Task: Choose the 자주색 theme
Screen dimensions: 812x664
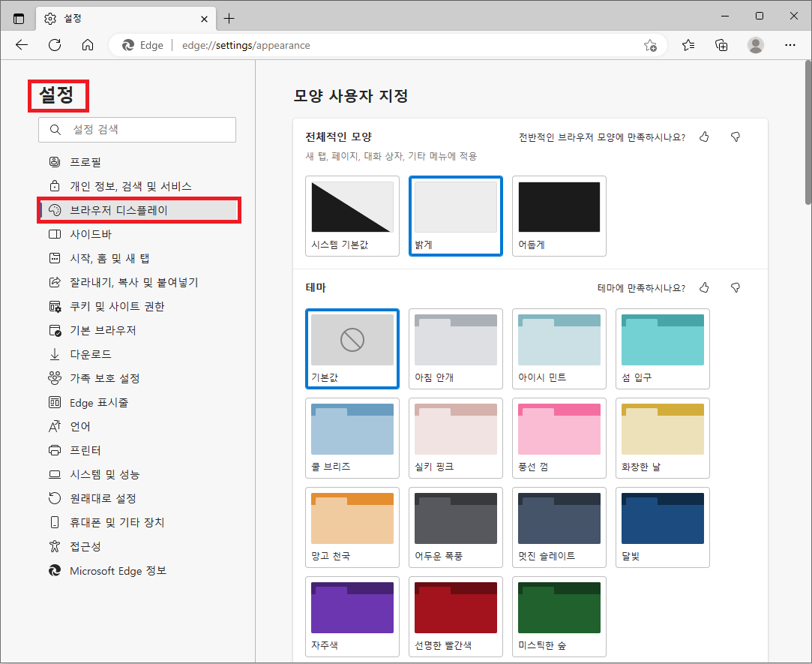Action: pyautogui.click(x=352, y=617)
